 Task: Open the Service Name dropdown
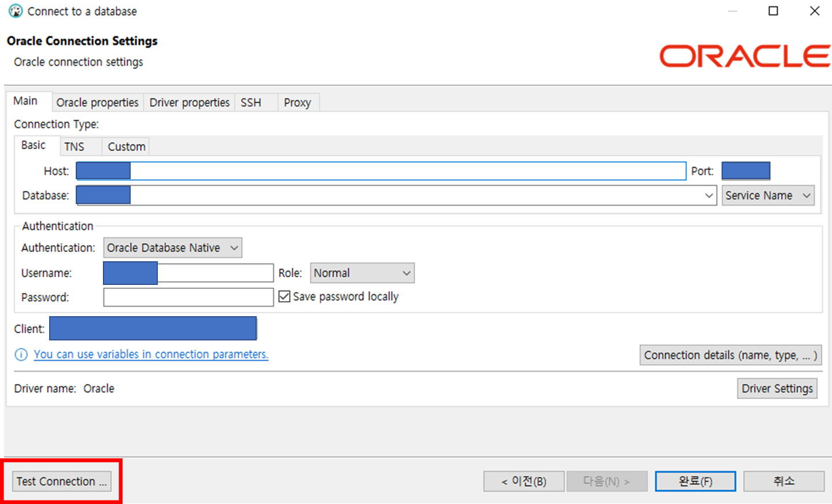pyautogui.click(x=768, y=195)
